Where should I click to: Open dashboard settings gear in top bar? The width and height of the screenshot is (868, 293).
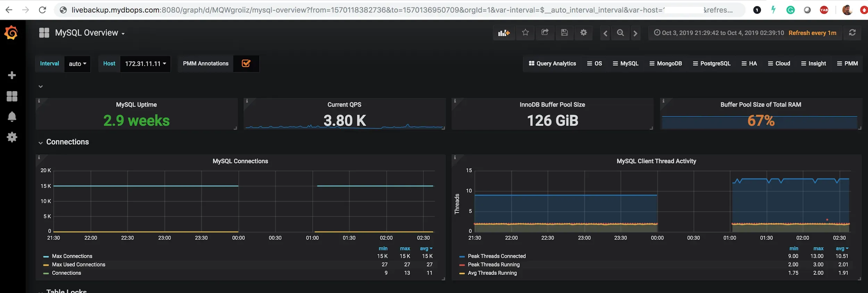pos(584,33)
